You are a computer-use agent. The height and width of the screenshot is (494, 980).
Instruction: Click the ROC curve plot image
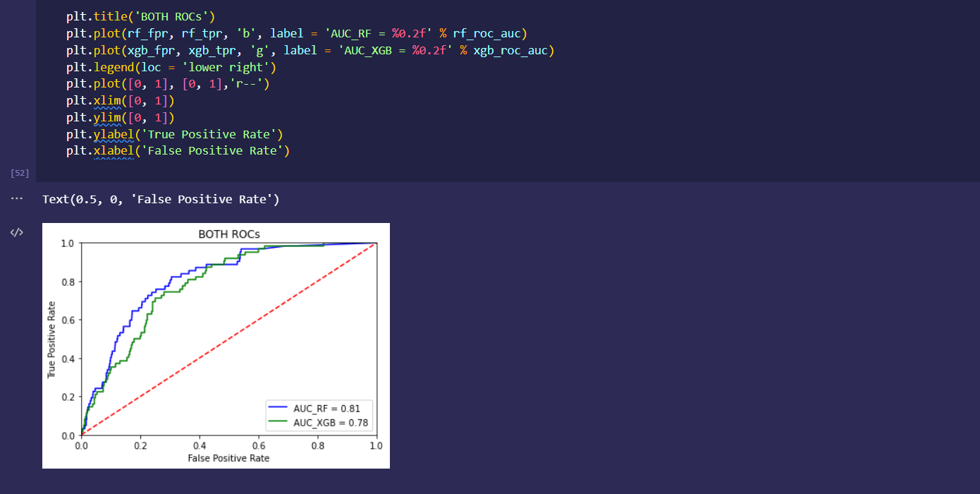[216, 346]
